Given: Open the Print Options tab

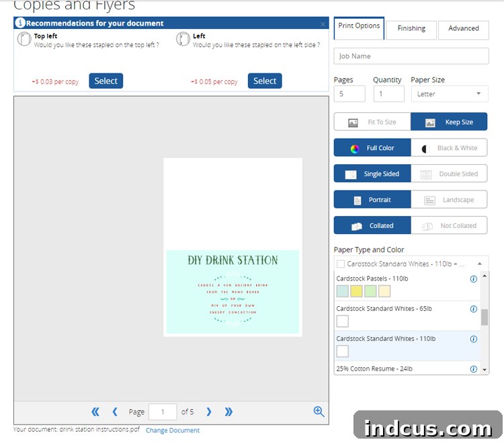Looking at the screenshot, I should pyautogui.click(x=359, y=28).
